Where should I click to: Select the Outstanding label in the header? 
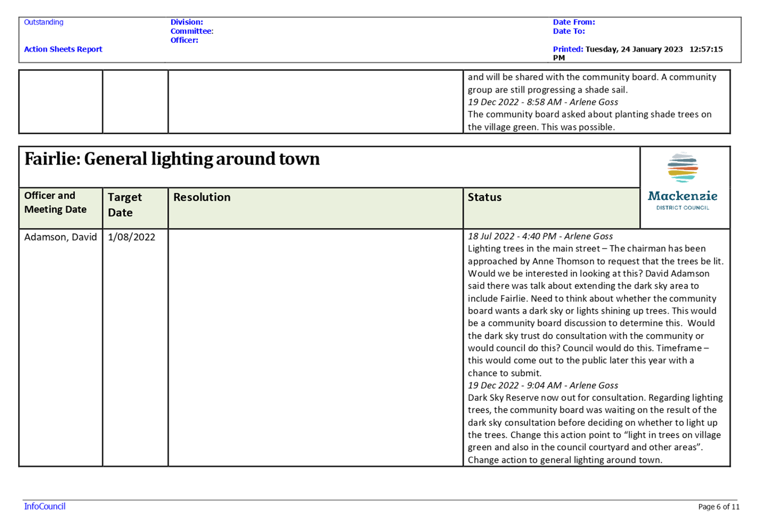click(x=43, y=22)
